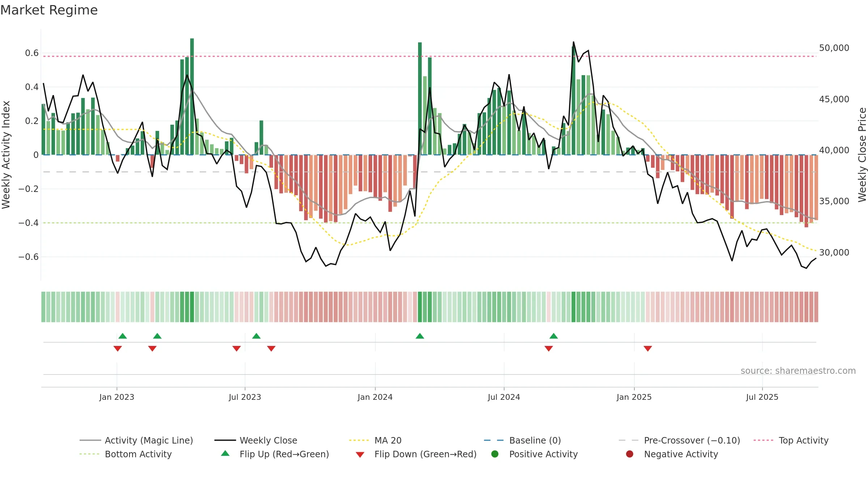Click the flip up marker just after Jan 2023
Image resolution: width=868 pixels, height=488 pixels.
pyautogui.click(x=123, y=336)
